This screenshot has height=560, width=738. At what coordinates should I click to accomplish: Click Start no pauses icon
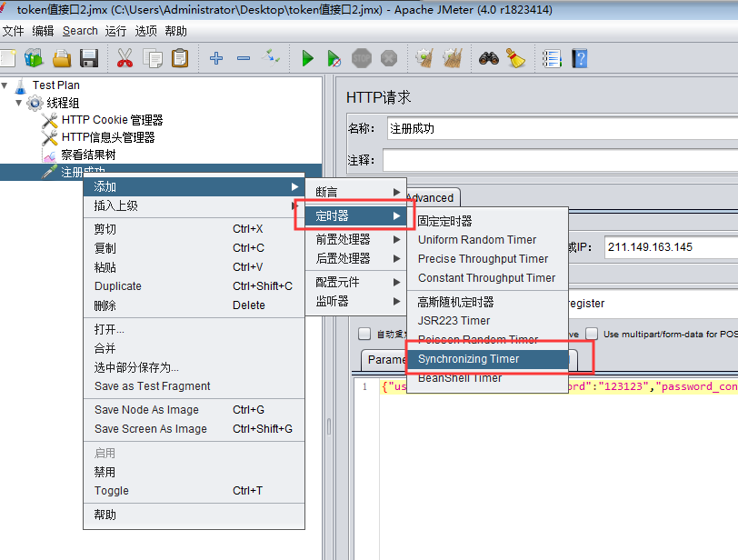334,59
